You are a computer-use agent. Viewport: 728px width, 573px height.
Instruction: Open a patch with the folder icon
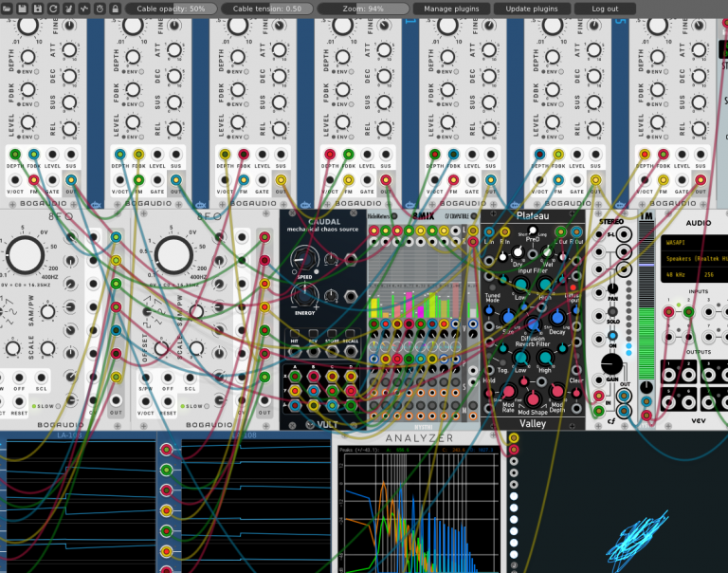coord(7,9)
